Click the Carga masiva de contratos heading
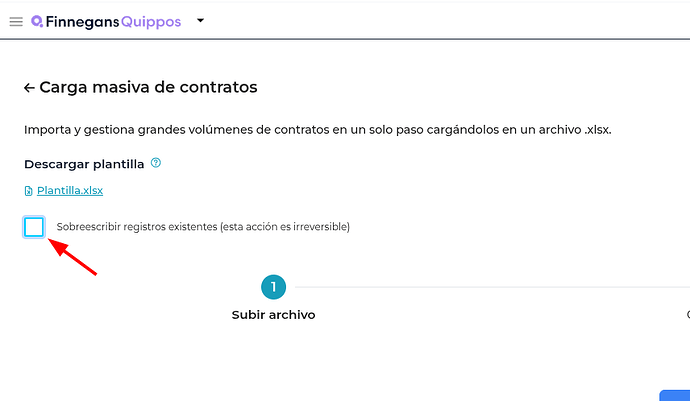Image resolution: width=690 pixels, height=401 pixels. click(148, 88)
